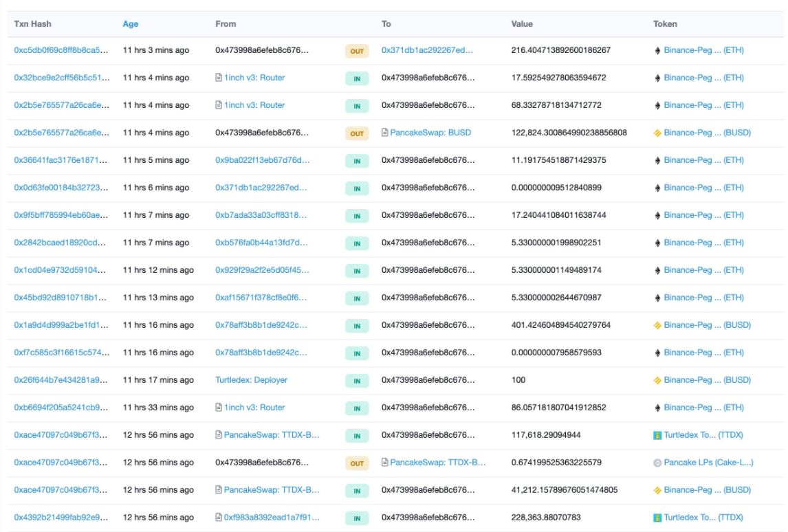
Task: Open sender address 0xf983a8392ead1a7f91
Action: [272, 517]
